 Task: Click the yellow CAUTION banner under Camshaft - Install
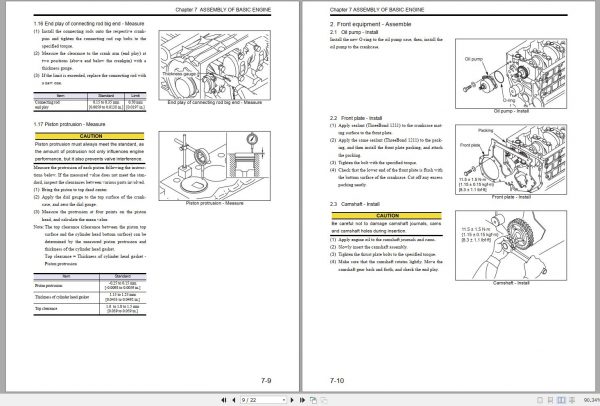[x=386, y=215]
